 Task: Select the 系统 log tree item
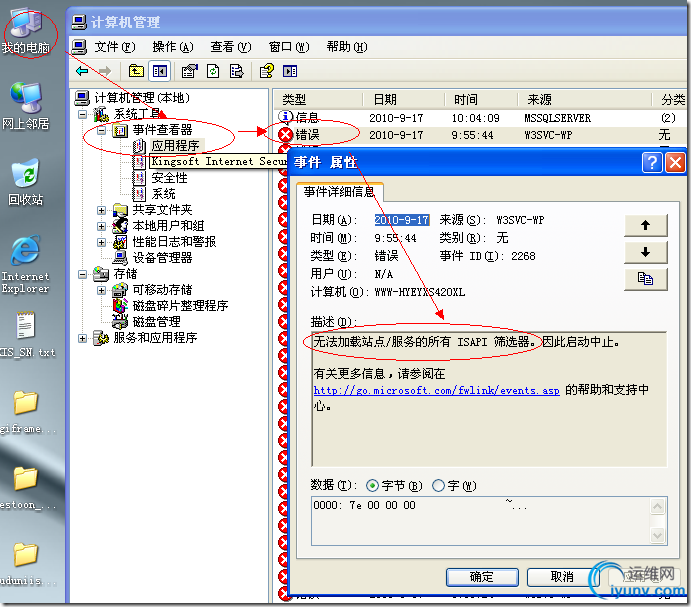[163, 194]
